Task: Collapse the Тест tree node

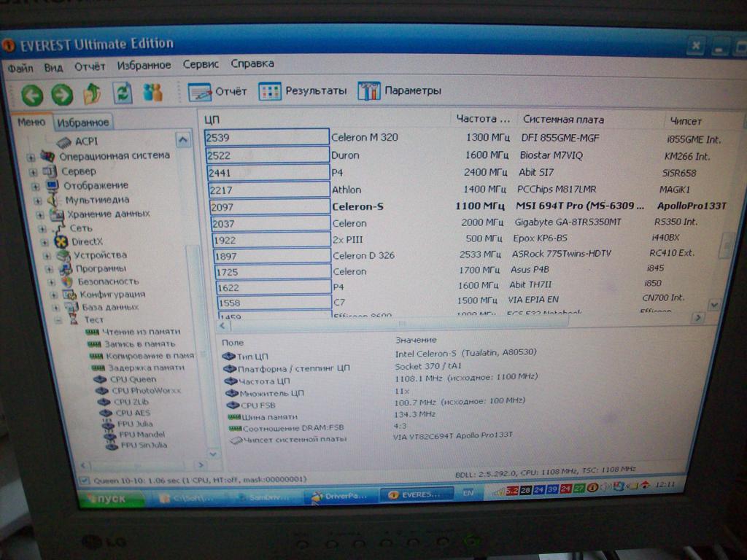Action: pos(58,320)
